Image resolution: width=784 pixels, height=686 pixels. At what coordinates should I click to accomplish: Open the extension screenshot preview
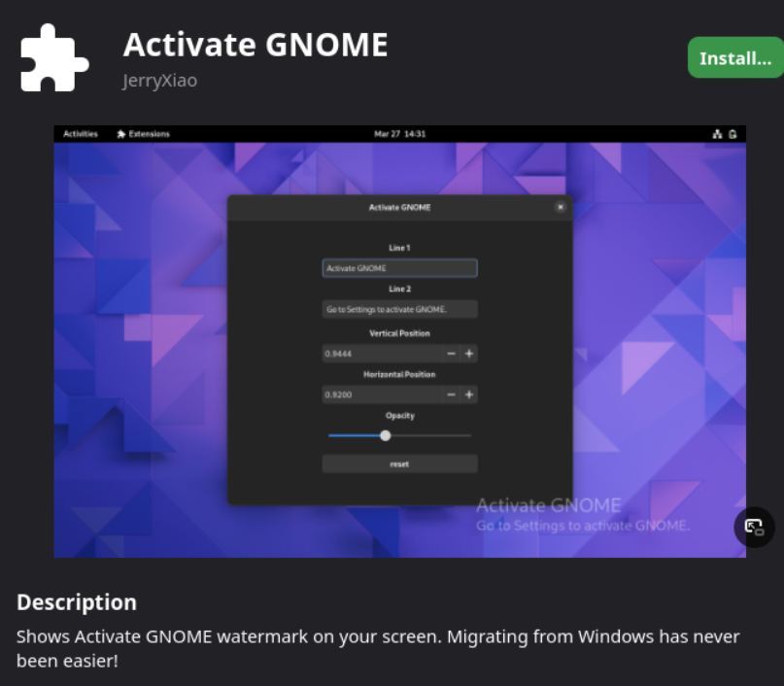point(399,341)
